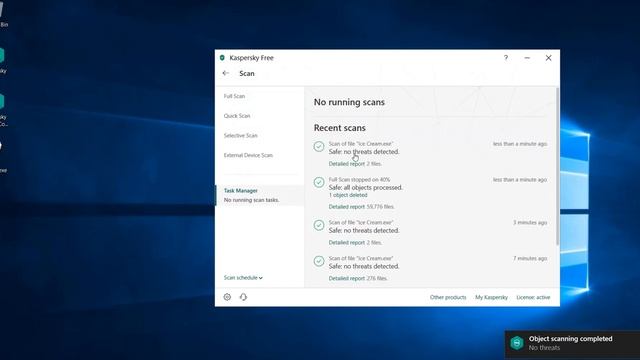Select Full Scan in the sidebar
The image size is (640, 360).
point(234,96)
